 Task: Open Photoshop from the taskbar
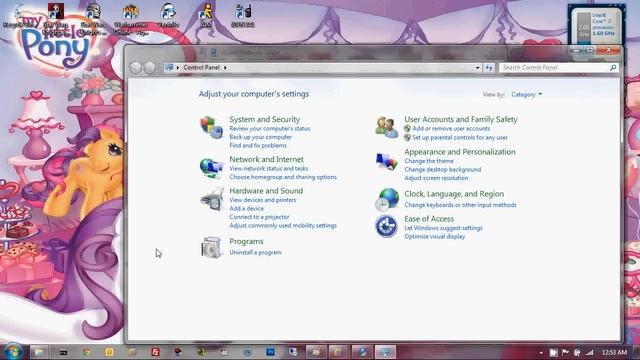coord(270,352)
